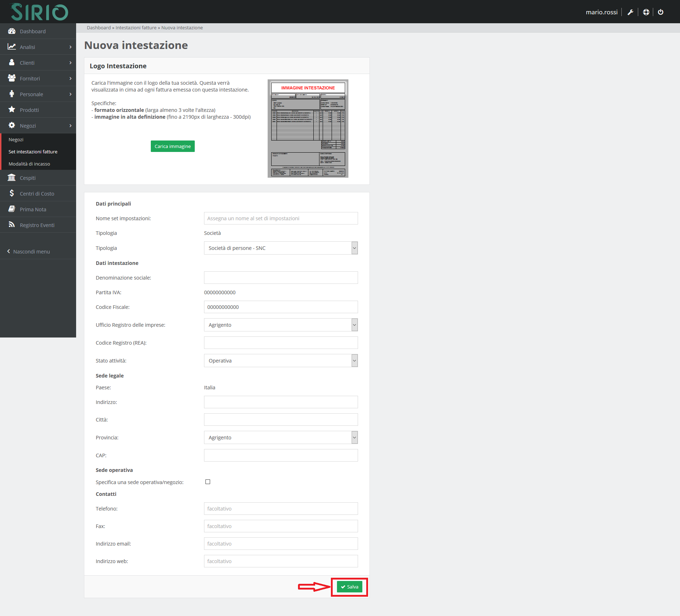Expand the Provincia dropdown
This screenshot has width=680, height=616.
[281, 438]
